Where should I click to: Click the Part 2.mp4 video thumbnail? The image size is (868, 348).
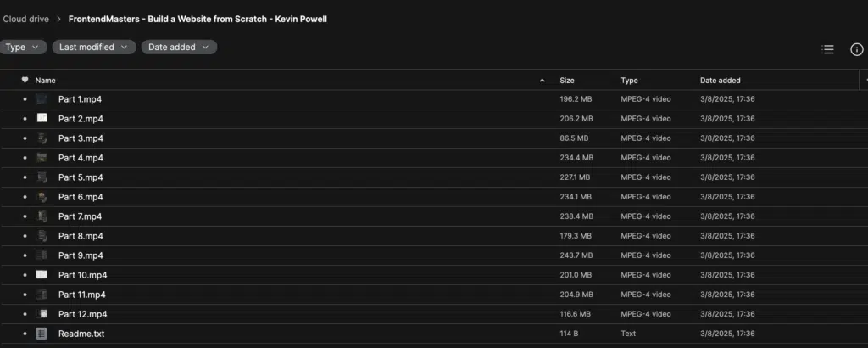(42, 118)
